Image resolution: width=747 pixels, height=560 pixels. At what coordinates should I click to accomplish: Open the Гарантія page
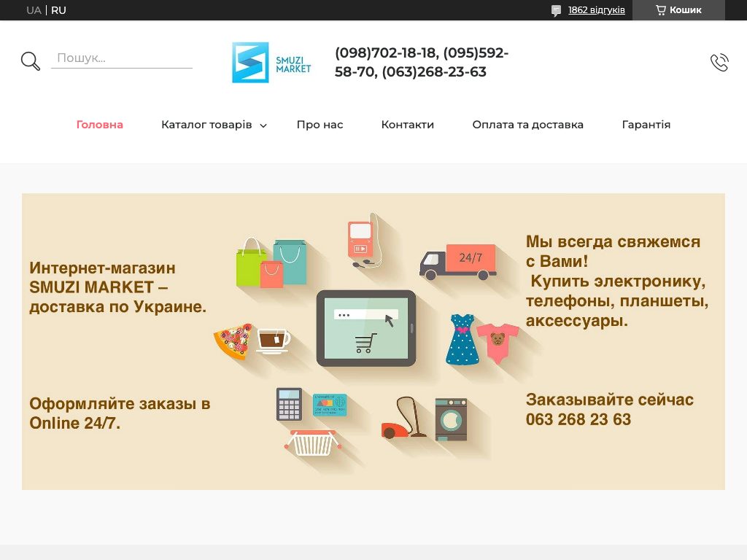point(646,125)
